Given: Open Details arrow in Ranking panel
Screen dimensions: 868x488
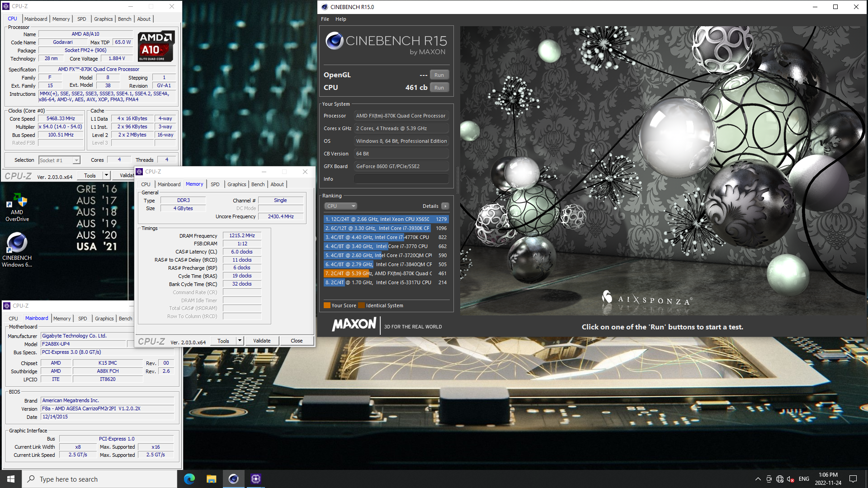Looking at the screenshot, I should click(x=445, y=206).
